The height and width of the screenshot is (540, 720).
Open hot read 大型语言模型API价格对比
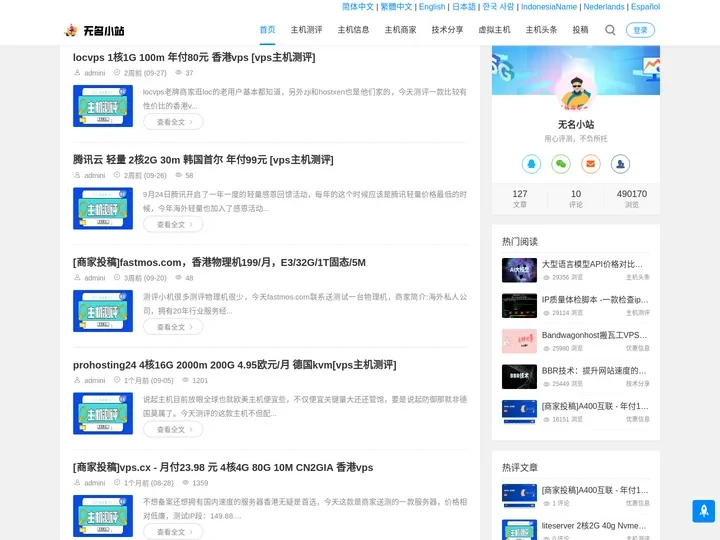(x=592, y=264)
